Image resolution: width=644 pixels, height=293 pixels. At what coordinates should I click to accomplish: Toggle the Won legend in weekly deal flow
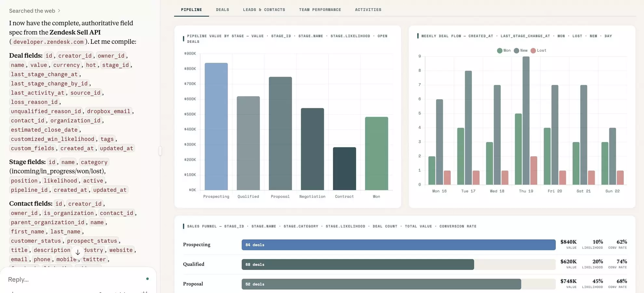(x=503, y=50)
